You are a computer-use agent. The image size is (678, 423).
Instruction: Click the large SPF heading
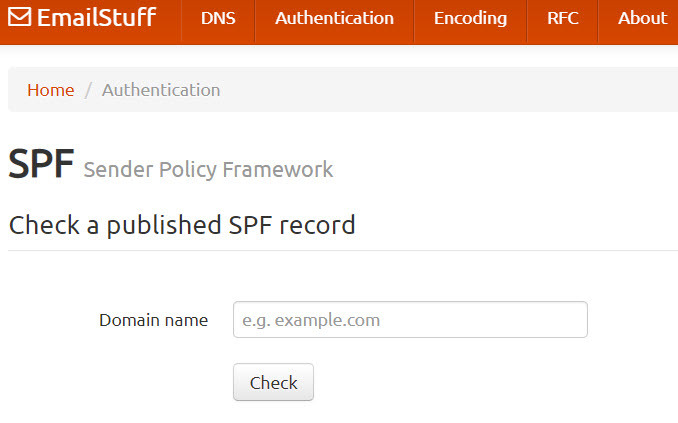point(41,164)
